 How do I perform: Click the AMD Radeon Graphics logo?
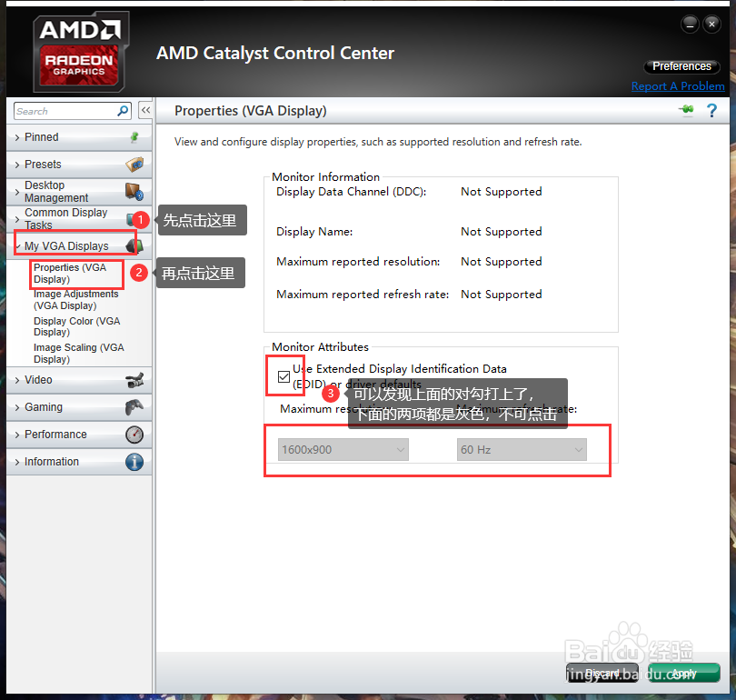click(80, 52)
